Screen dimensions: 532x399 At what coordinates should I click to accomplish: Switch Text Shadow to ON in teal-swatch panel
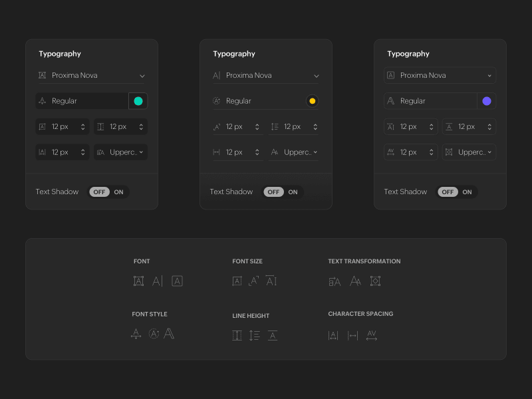(119, 192)
